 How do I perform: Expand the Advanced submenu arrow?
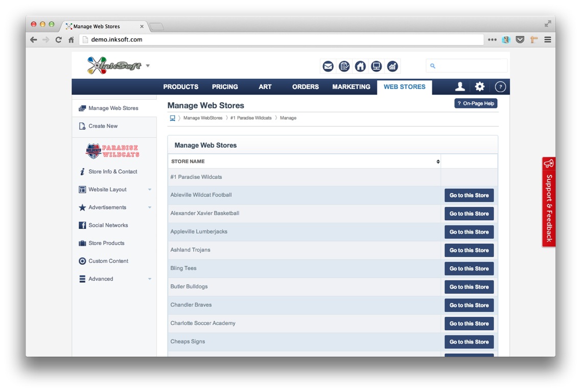click(150, 279)
